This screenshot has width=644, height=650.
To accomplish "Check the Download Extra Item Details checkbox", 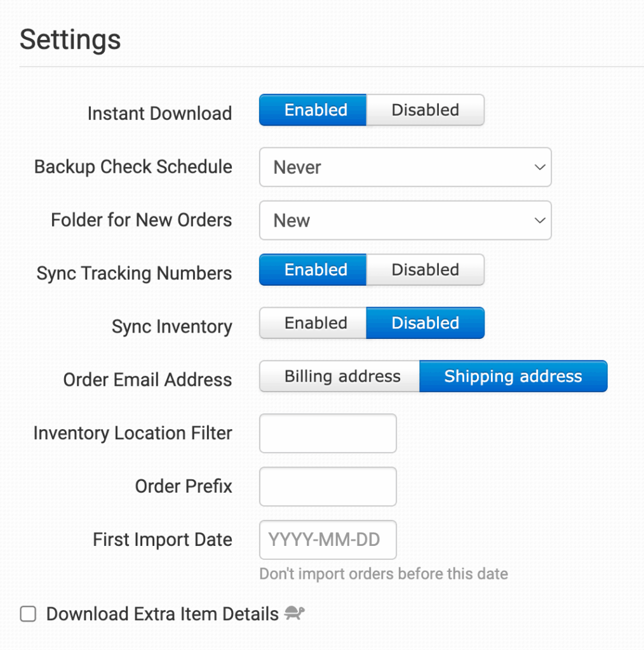I will click(28, 614).
